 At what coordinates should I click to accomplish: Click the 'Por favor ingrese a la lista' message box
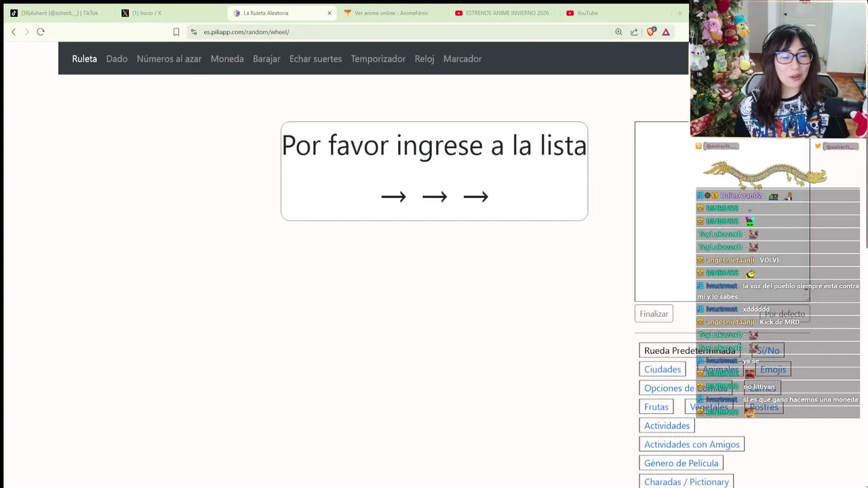[x=434, y=171]
